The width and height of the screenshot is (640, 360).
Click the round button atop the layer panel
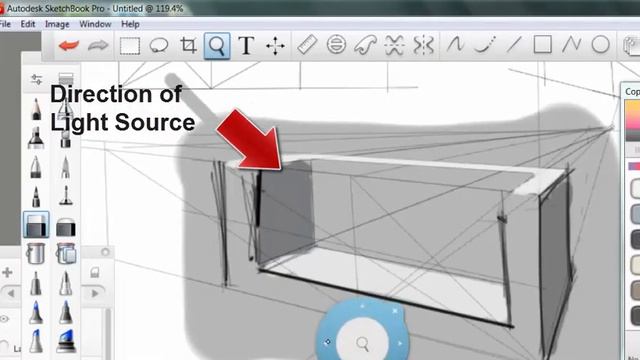coord(105,252)
